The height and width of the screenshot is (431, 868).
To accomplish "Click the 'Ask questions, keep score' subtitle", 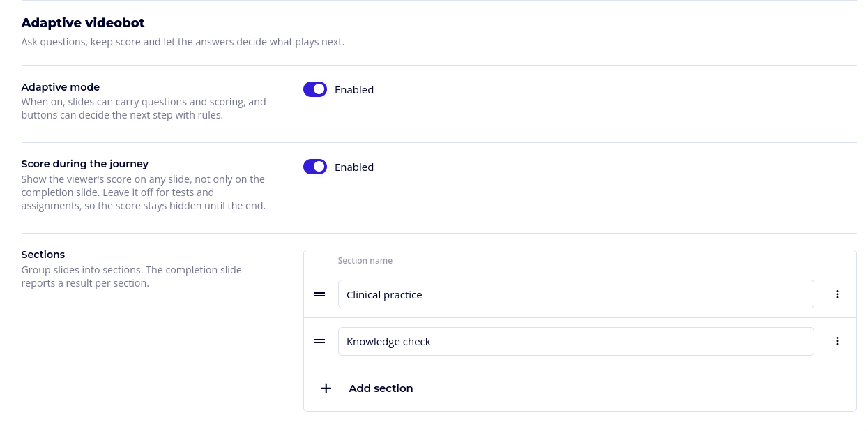I will point(183,42).
